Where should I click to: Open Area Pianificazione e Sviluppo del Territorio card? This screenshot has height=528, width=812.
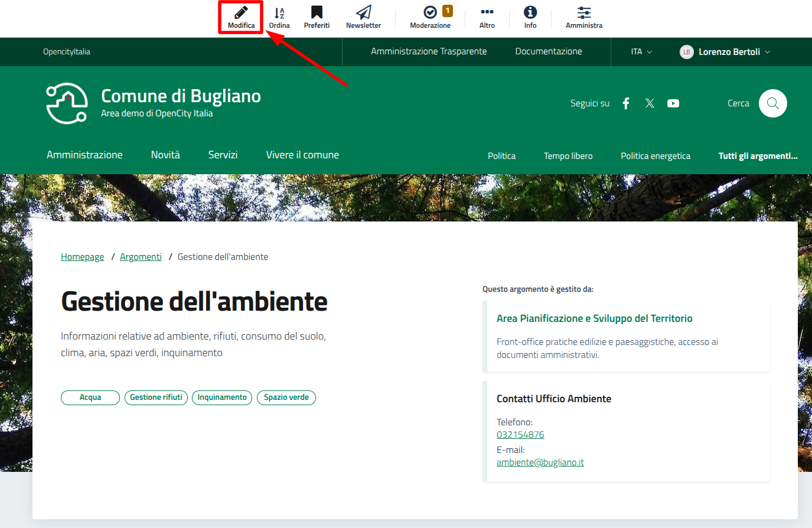(x=594, y=318)
